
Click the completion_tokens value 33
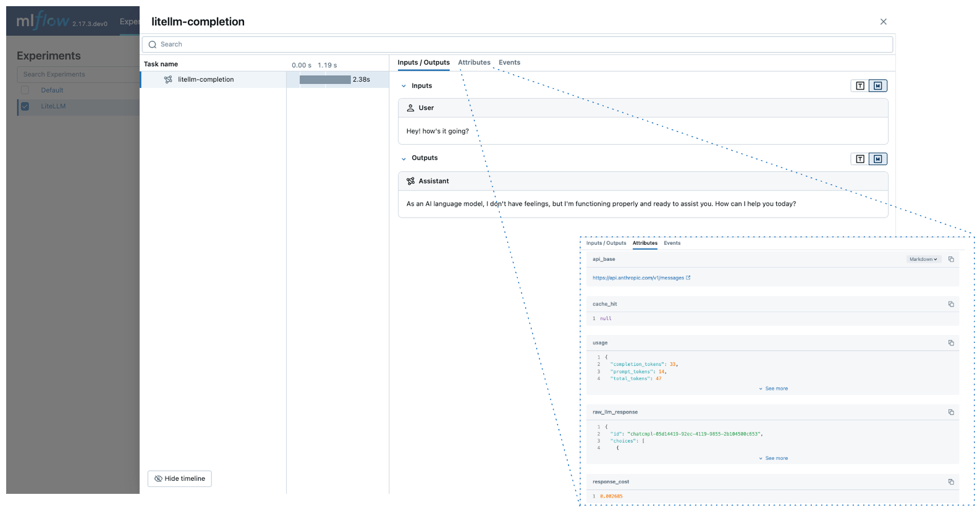pos(672,365)
